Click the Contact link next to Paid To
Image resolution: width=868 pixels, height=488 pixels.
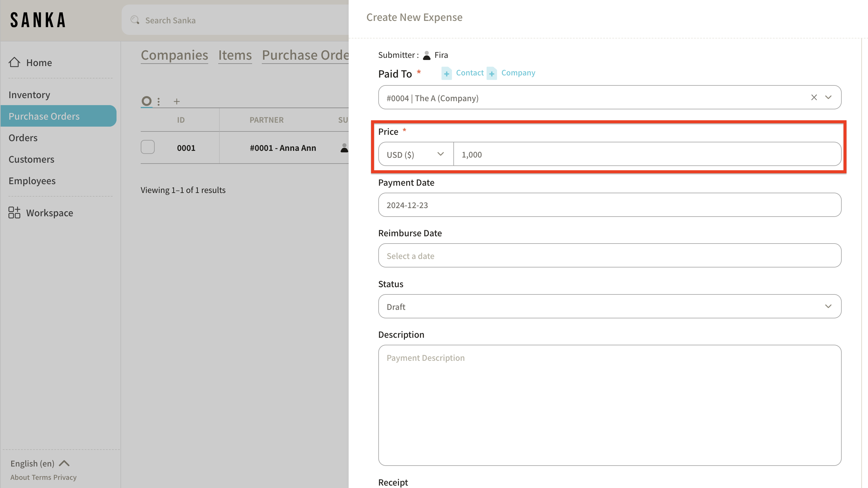(470, 73)
